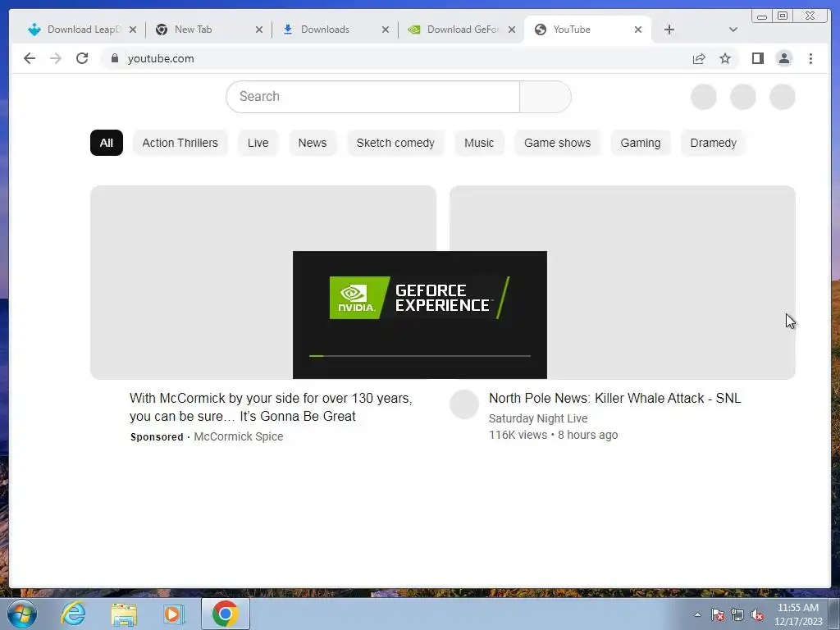
Task: Close the New Tab tab
Action: point(259,30)
